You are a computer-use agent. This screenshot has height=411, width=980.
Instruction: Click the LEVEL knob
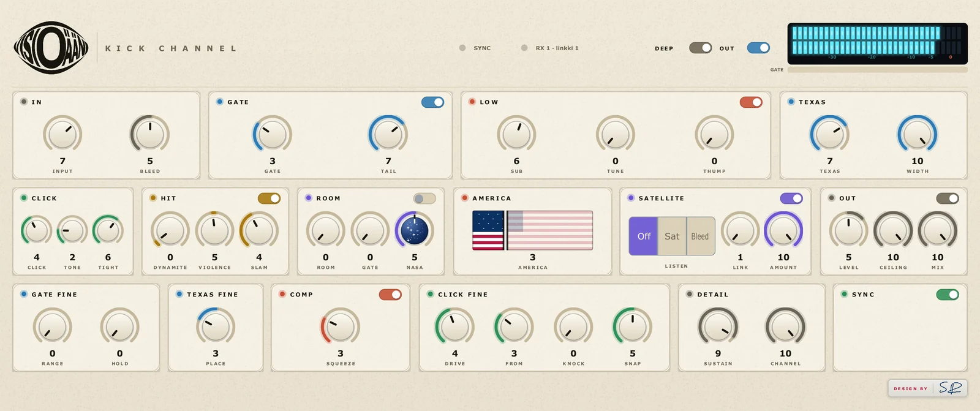[849, 231]
